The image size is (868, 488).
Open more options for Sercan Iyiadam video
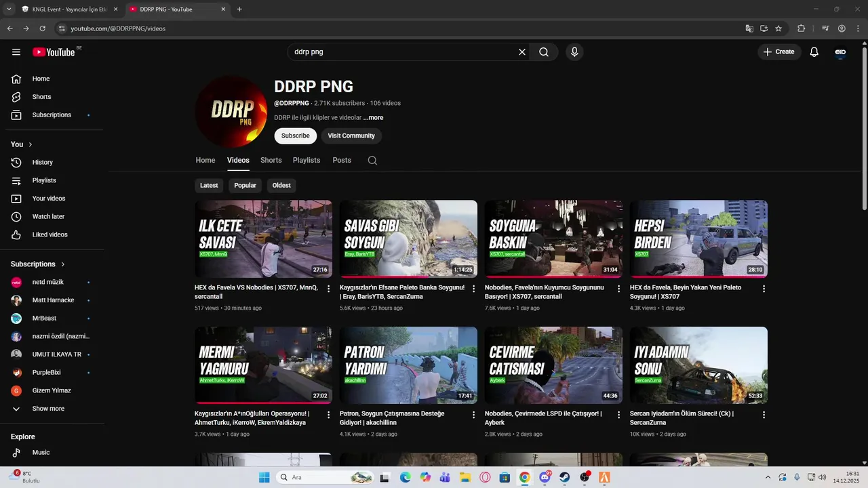pyautogui.click(x=764, y=415)
